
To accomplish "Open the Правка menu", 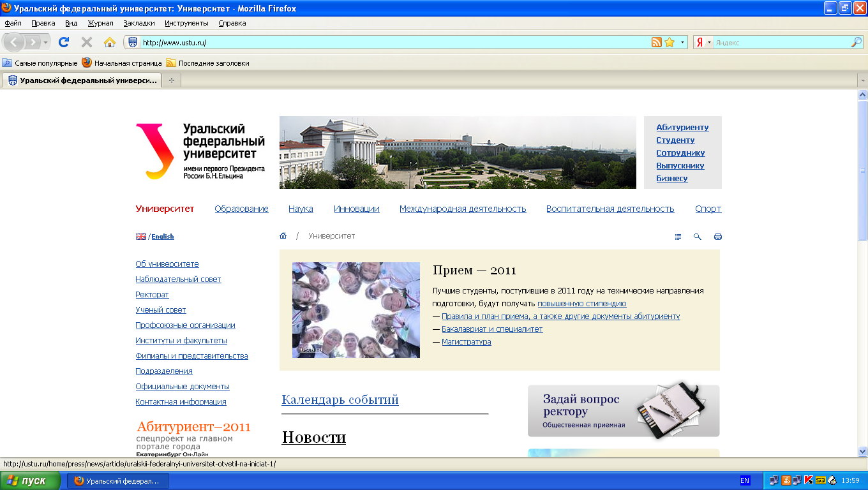I will click(43, 23).
